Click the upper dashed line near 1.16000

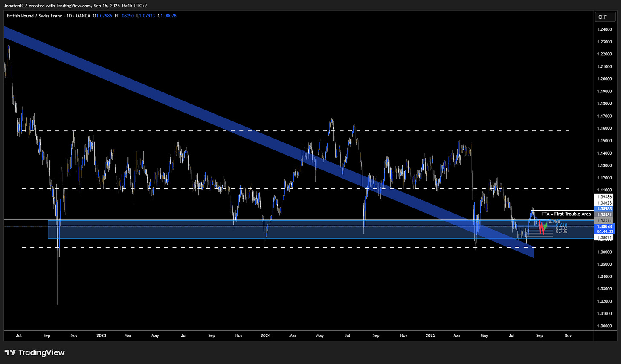pyautogui.click(x=296, y=130)
